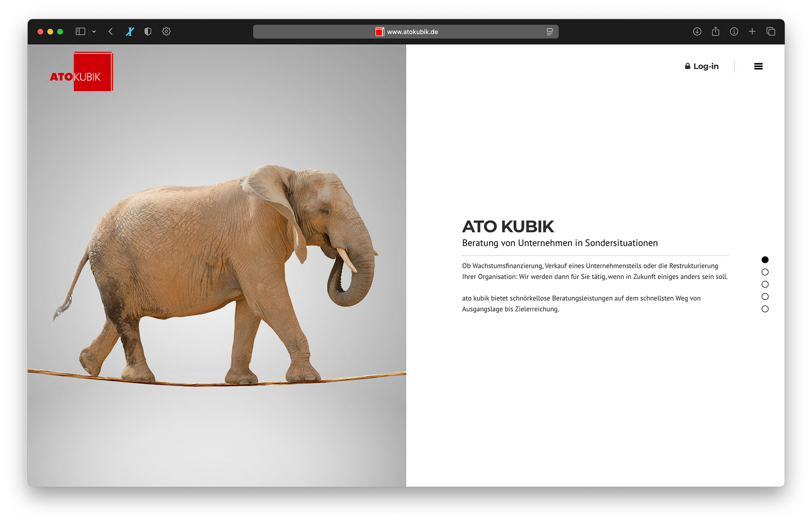This screenshot has height=523, width=812.
Task: Toggle the Safari sidebar icon
Action: pyautogui.click(x=80, y=32)
